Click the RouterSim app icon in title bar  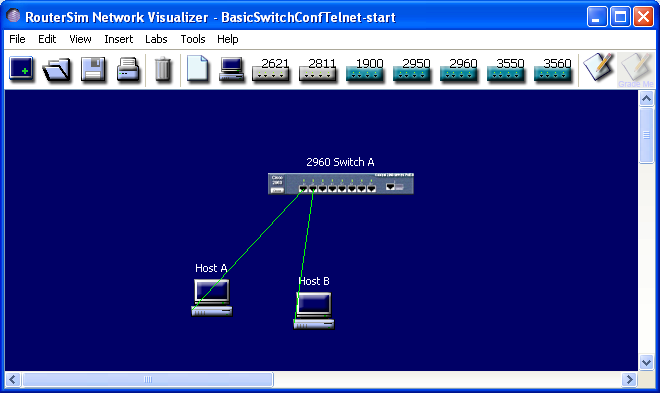pos(13,16)
